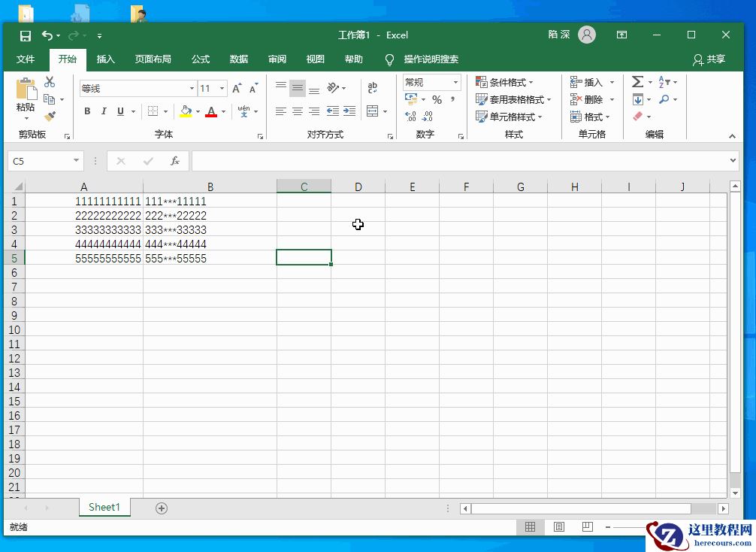Click the Wrap Text icon

(372, 88)
